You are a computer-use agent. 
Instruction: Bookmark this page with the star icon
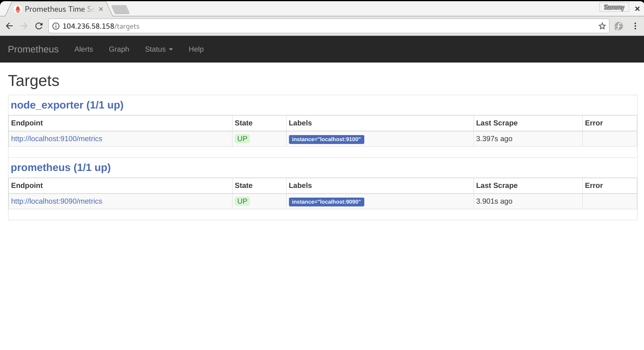pyautogui.click(x=602, y=26)
